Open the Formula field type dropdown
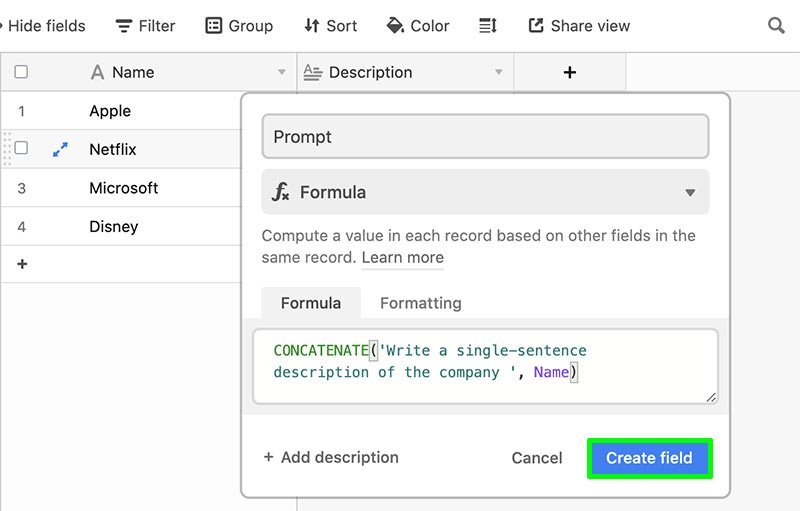800x511 pixels. [485, 192]
